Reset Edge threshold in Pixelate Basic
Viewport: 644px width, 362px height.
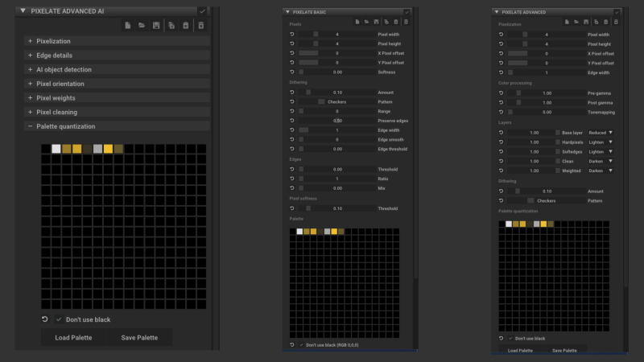292,149
